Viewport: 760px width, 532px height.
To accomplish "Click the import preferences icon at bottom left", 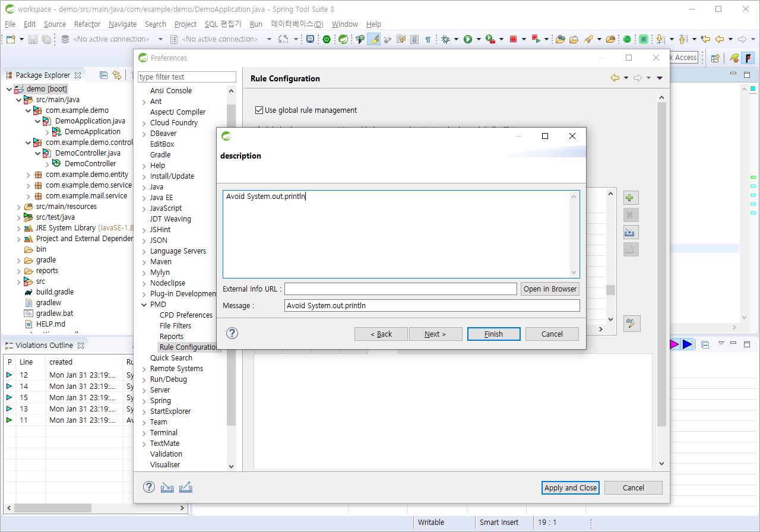I will (x=167, y=487).
